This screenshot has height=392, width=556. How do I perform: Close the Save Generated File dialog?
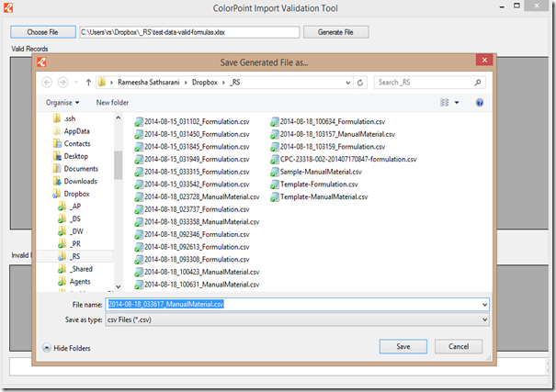pyautogui.click(x=484, y=61)
